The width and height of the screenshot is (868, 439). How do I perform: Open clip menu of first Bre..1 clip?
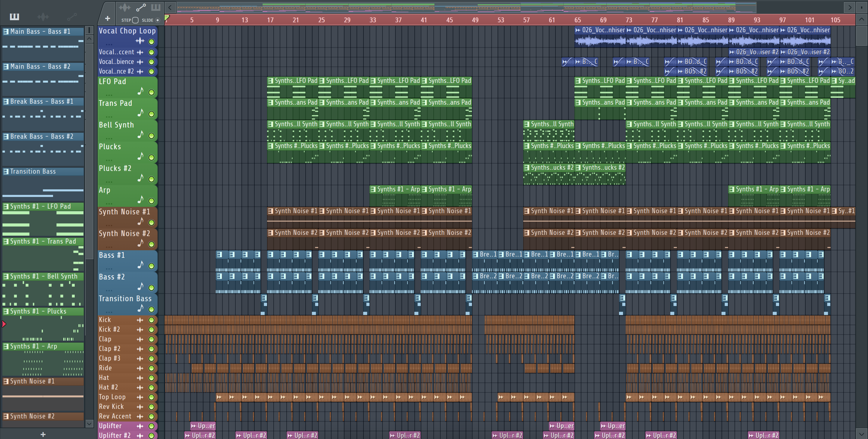[475, 254]
